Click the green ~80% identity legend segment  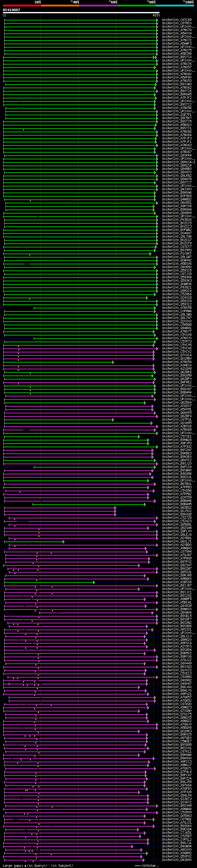click(x=137, y=6)
